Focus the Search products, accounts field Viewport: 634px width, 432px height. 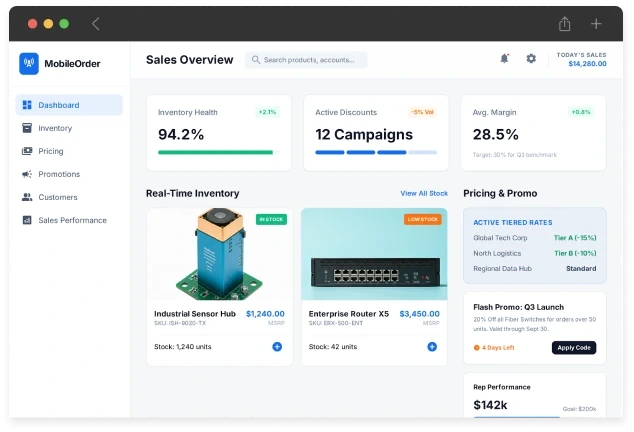pyautogui.click(x=306, y=60)
